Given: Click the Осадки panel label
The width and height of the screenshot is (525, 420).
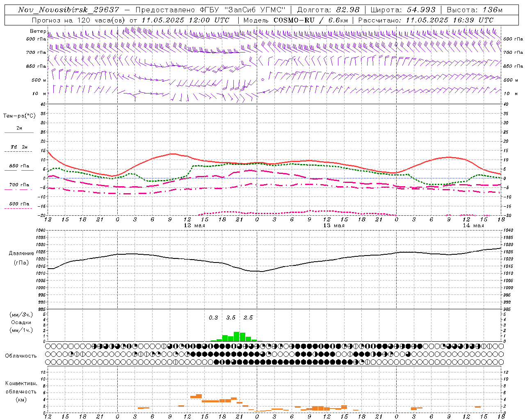Looking at the screenshot, I should pyautogui.click(x=21, y=322).
